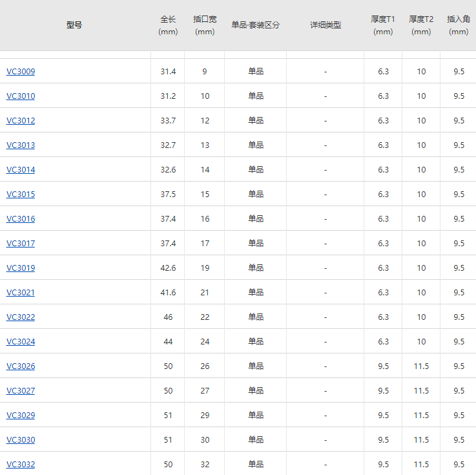Click T2 thickness 10 in the VC3013 row
476x475 pixels.
point(421,145)
